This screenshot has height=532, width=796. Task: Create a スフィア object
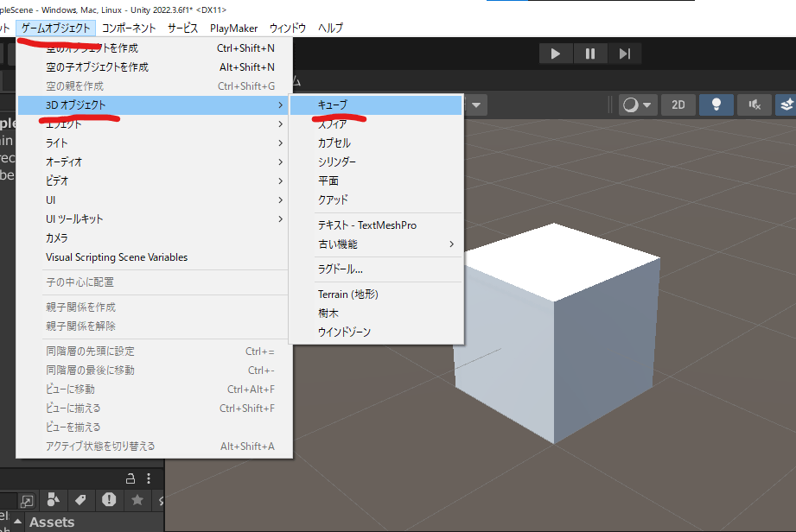click(376, 123)
